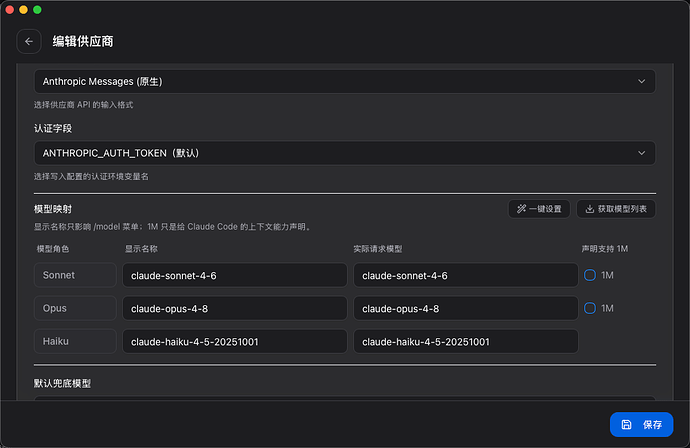Viewport: 690px width, 448px height.
Task: Edit the Opus display name field
Action: coord(235,308)
